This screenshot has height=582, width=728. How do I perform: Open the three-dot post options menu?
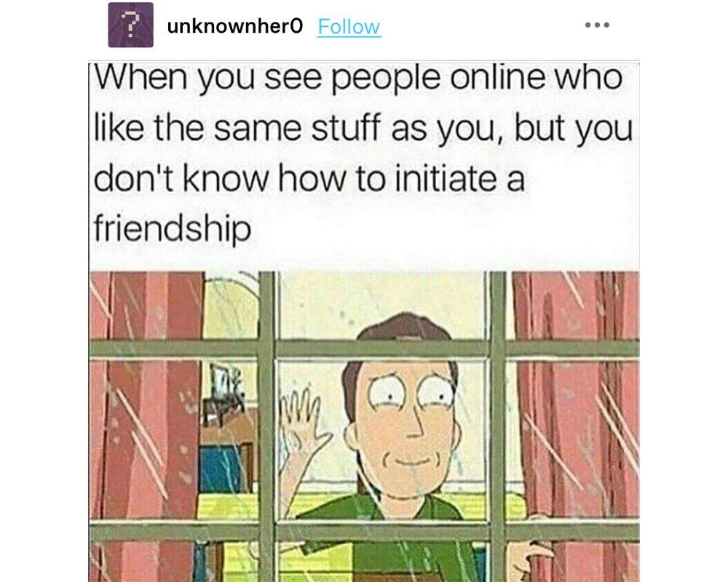[x=597, y=25]
